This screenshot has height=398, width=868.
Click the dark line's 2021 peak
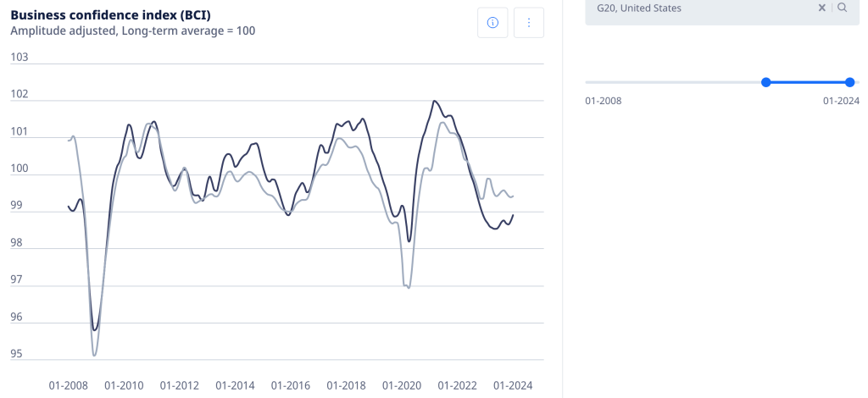tap(435, 101)
